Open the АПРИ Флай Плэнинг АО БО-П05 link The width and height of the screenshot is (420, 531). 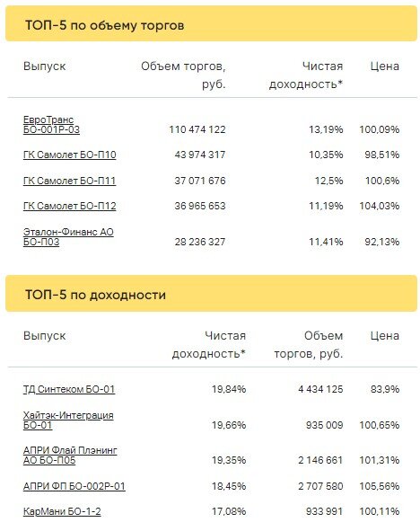(70, 456)
